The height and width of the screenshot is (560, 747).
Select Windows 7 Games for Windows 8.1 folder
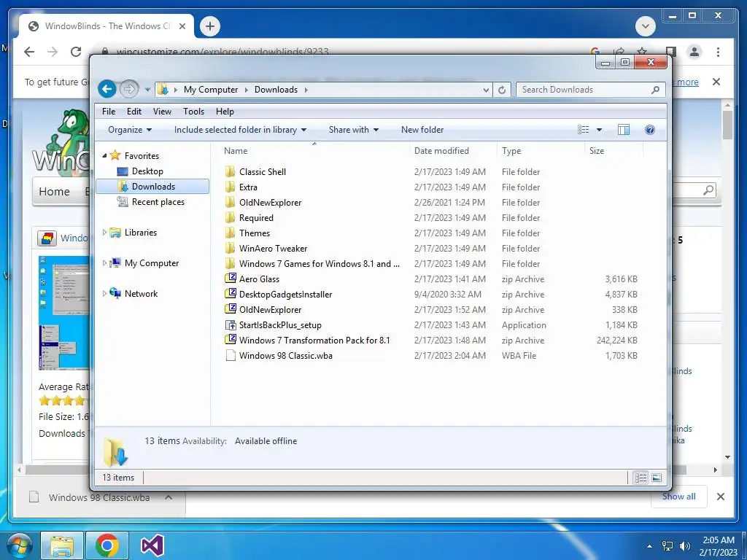click(319, 263)
